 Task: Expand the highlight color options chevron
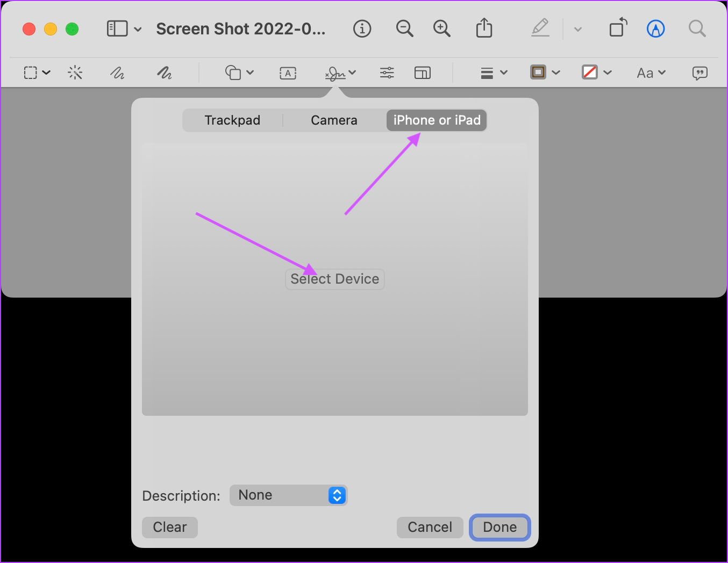pyautogui.click(x=578, y=29)
